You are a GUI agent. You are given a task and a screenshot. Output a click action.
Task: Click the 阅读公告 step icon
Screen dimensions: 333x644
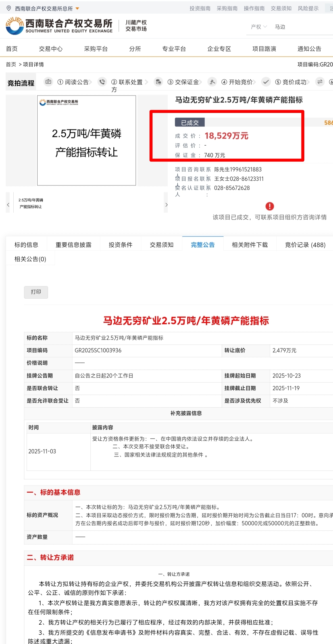click(x=48, y=82)
